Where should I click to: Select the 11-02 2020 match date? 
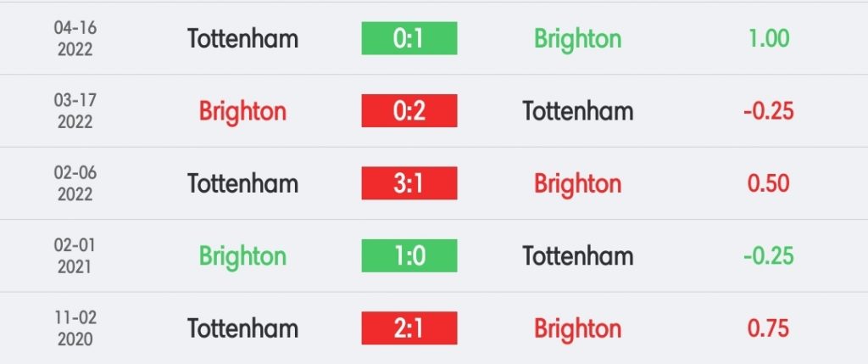pos(75,328)
